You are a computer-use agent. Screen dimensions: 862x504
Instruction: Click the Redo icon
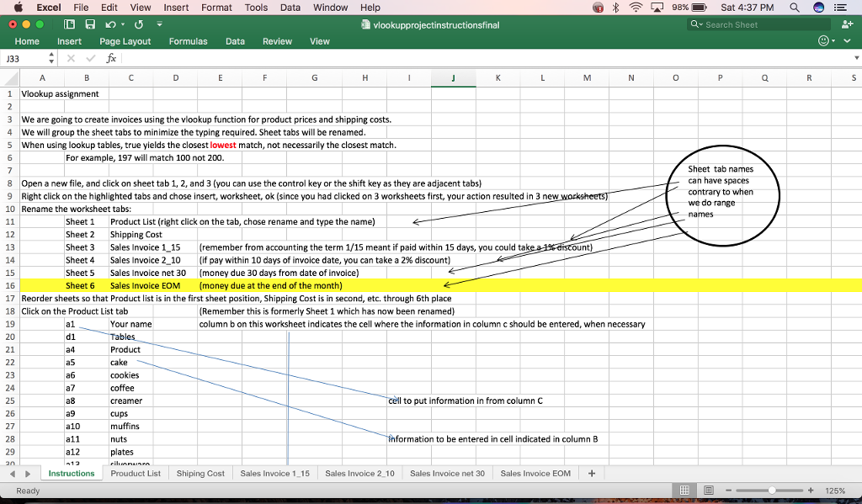pyautogui.click(x=138, y=24)
